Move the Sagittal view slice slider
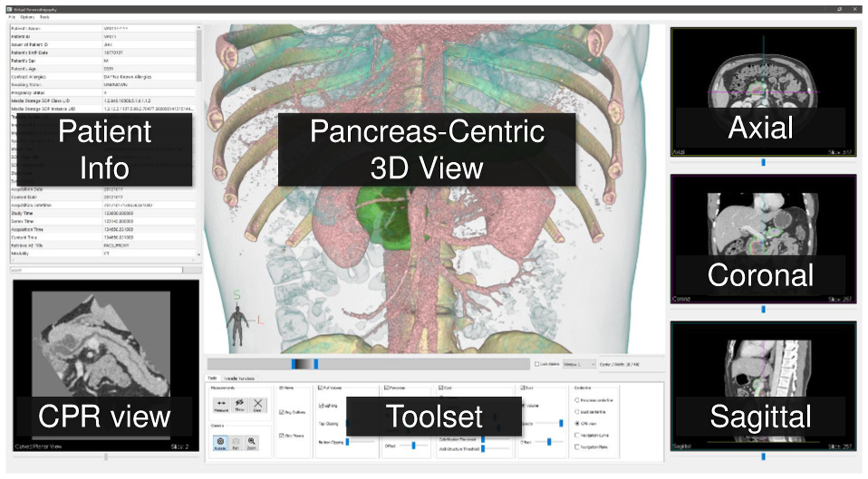Viewport: 868px width, 479px height. tap(763, 456)
